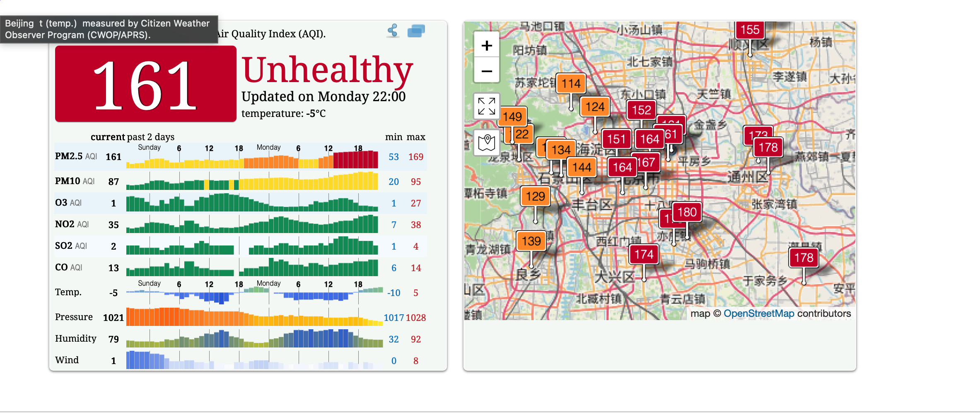Select the 129 station marker on the map
Image resolution: width=980 pixels, height=413 pixels.
[x=535, y=196]
